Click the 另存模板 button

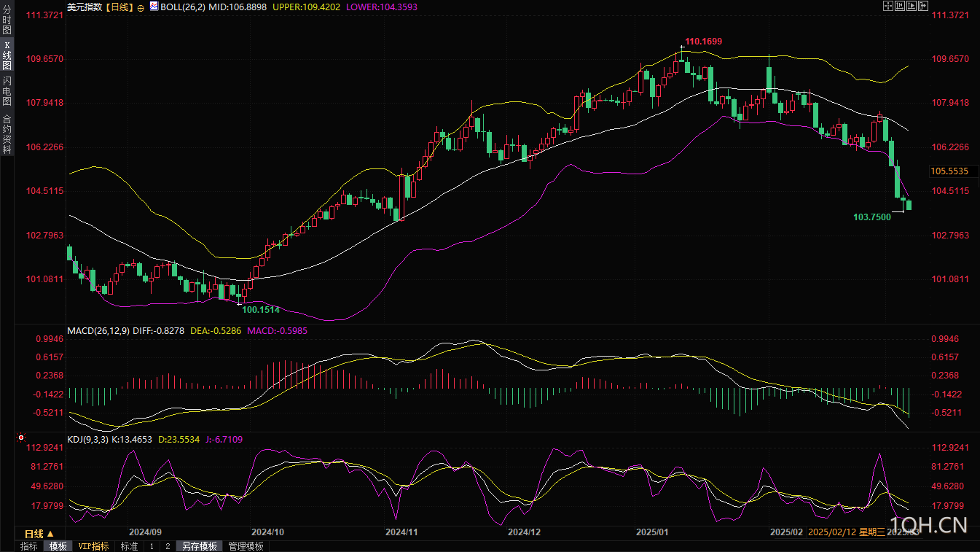coord(200,546)
